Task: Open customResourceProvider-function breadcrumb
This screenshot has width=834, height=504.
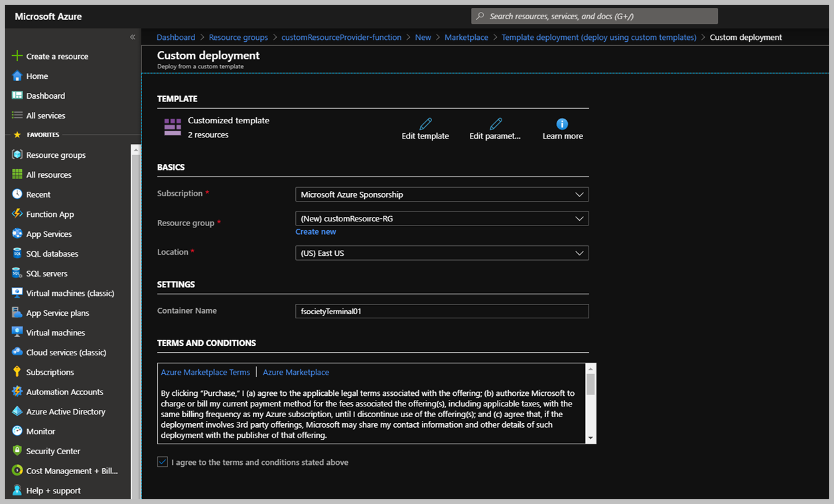Action: click(341, 38)
